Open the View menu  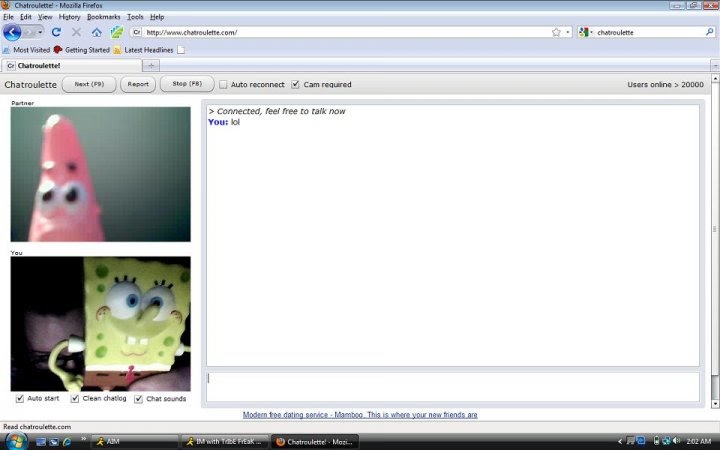coord(45,17)
